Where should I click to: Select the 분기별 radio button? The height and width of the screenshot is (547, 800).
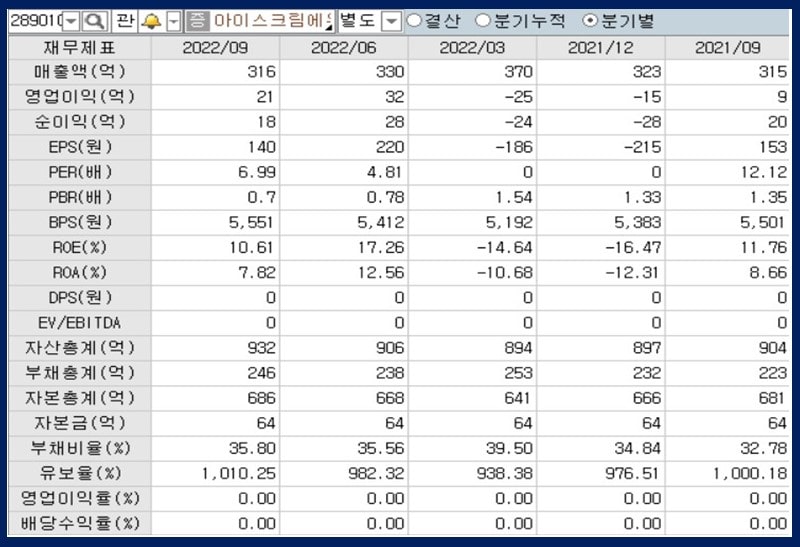(590, 20)
